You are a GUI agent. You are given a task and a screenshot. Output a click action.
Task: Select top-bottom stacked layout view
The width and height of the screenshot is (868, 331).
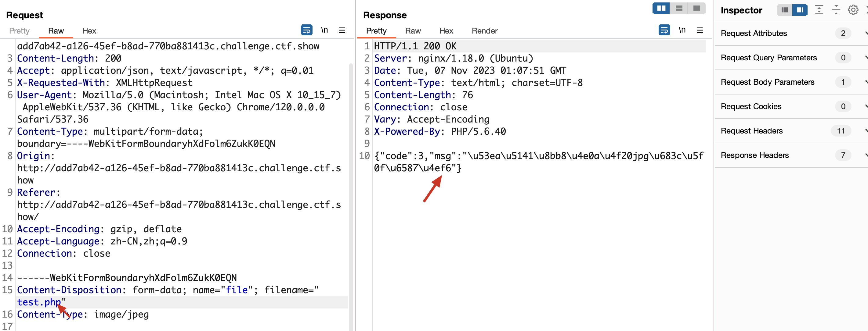pyautogui.click(x=679, y=8)
